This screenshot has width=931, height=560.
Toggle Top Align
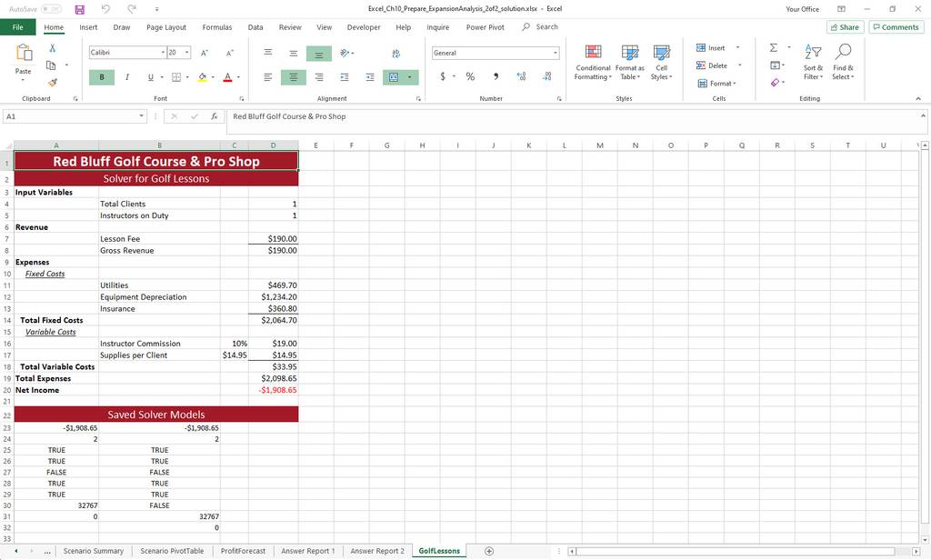(268, 53)
